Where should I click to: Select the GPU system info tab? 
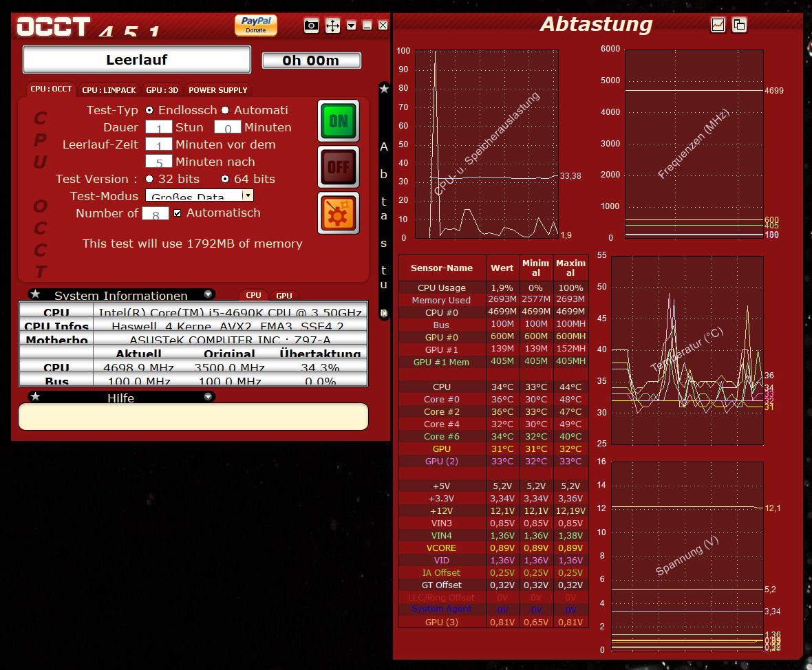click(x=284, y=295)
